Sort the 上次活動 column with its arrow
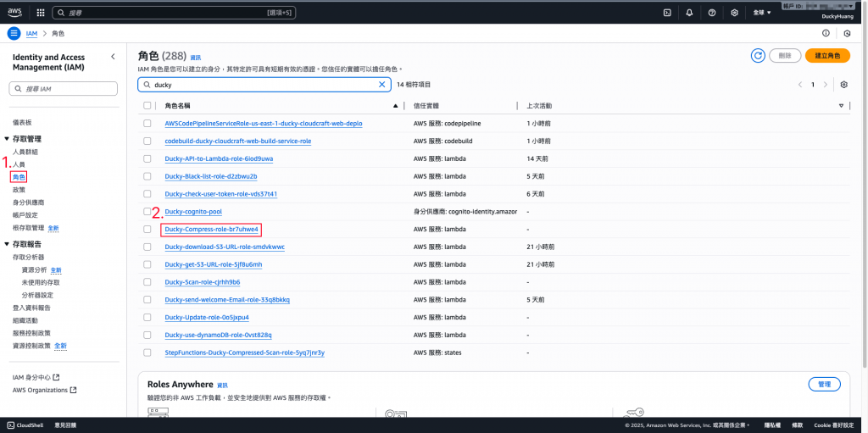The width and height of the screenshot is (868, 433). (x=841, y=105)
